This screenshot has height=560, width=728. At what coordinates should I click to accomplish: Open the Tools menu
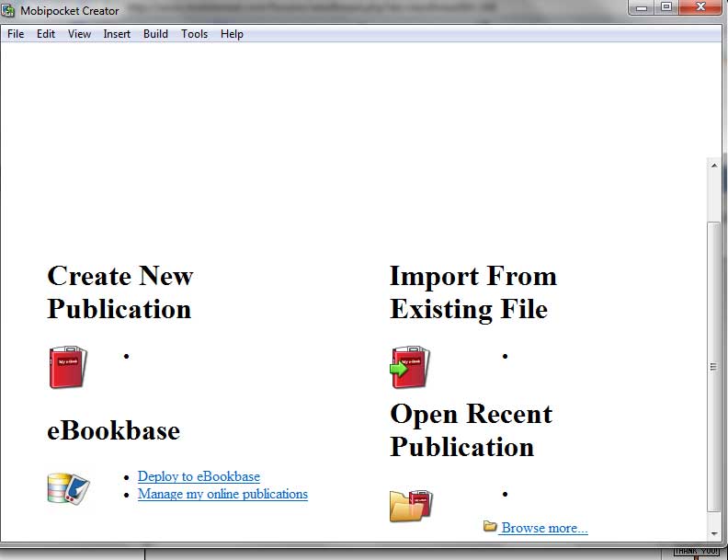pos(195,34)
